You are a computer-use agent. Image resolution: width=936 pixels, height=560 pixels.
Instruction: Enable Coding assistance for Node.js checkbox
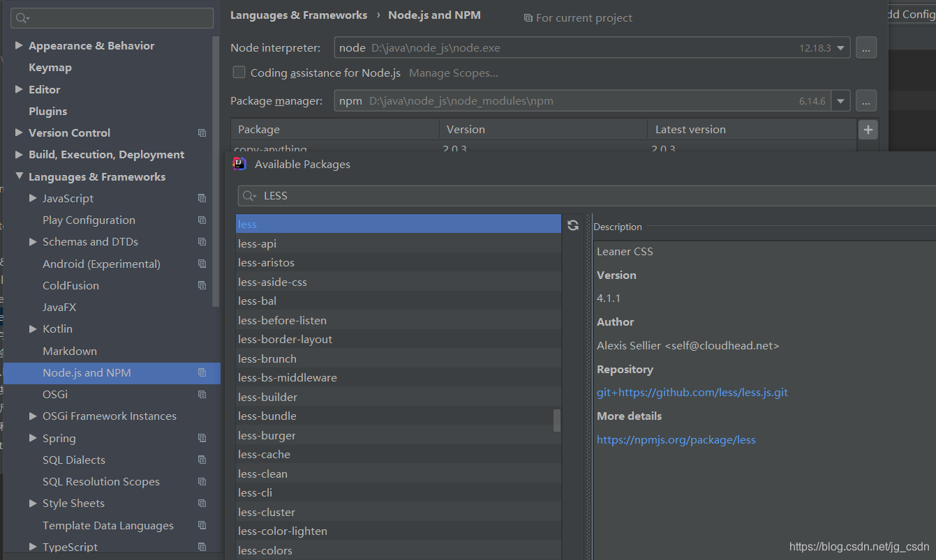point(239,73)
